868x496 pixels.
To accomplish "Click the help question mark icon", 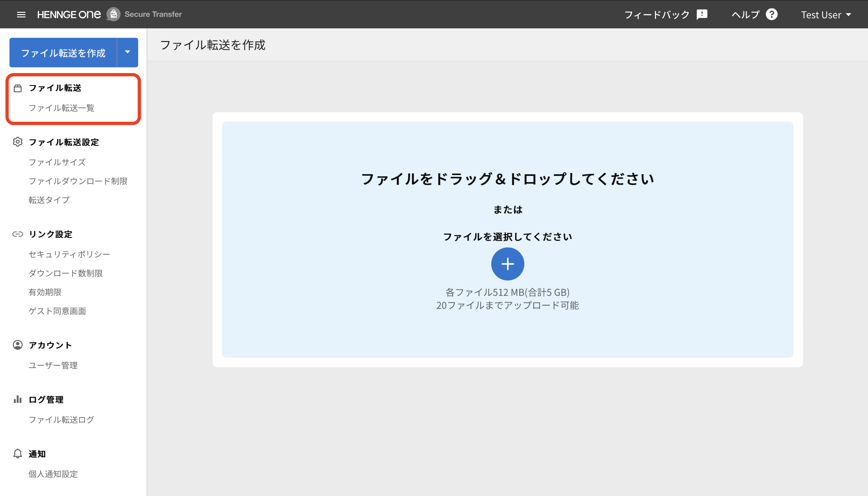I will coord(771,14).
